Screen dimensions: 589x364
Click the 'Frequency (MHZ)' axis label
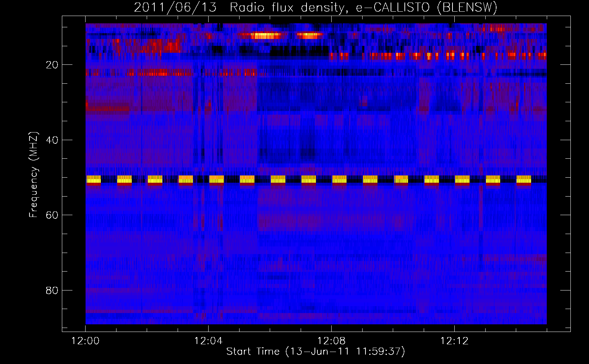(x=33, y=175)
